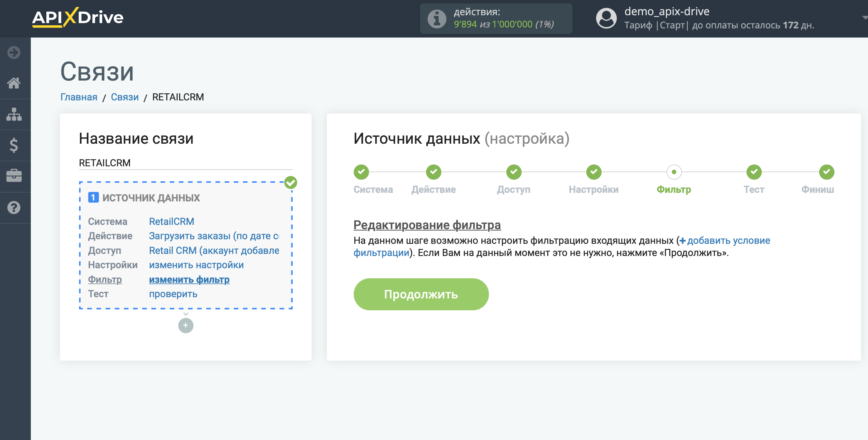Click the ИСТОЧНИК ДАННЫХ block title
This screenshot has width=868, height=440.
(x=151, y=198)
